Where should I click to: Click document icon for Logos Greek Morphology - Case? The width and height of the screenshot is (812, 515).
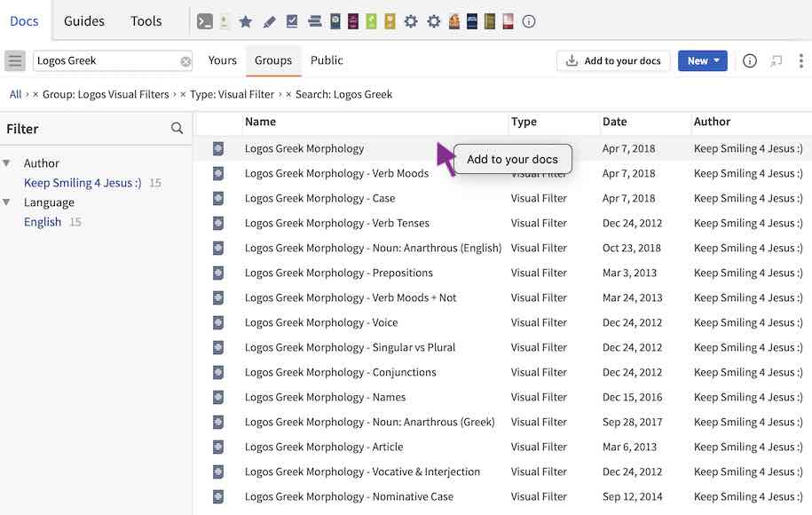click(218, 198)
